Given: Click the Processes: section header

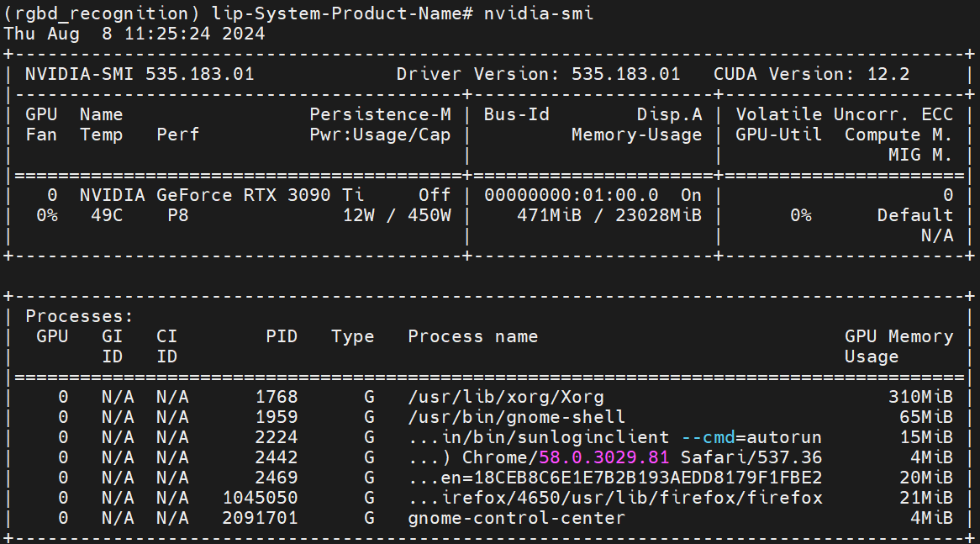Looking at the screenshot, I should click(x=80, y=316).
